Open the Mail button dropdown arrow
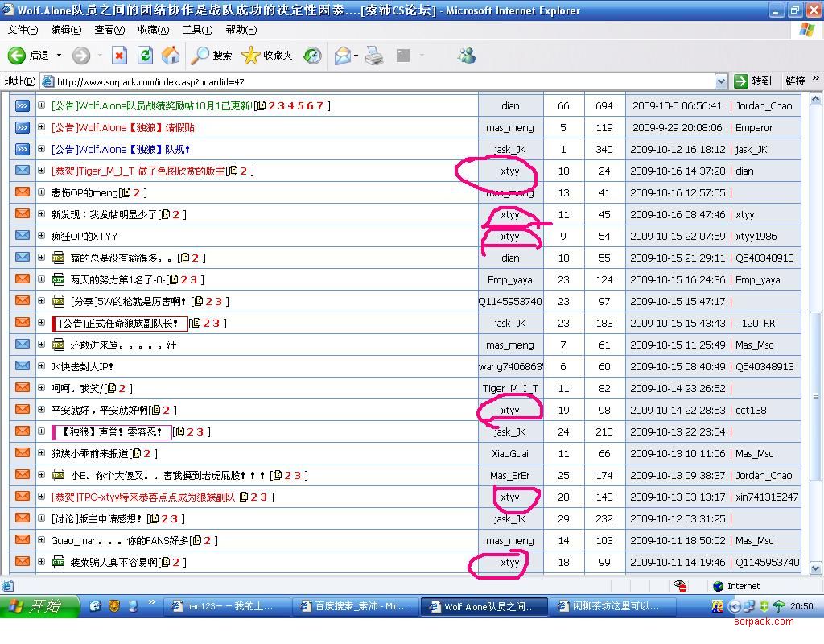The width and height of the screenshot is (824, 644). [356, 56]
